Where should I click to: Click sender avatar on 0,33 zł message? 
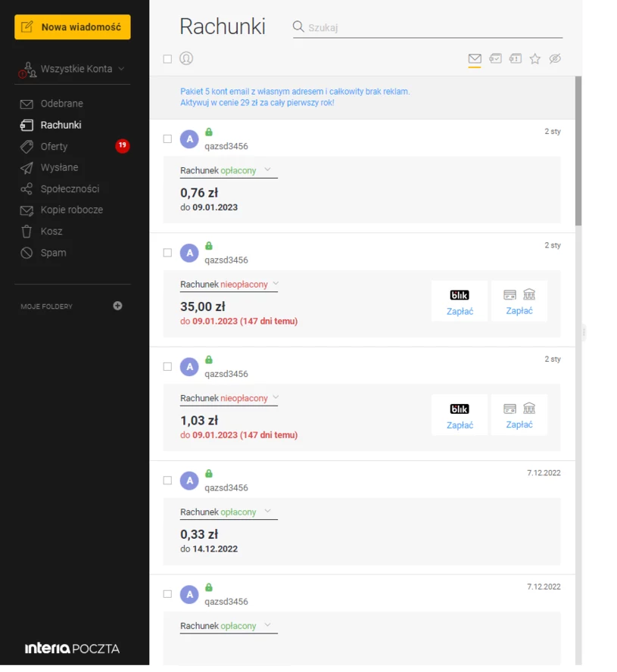(189, 481)
